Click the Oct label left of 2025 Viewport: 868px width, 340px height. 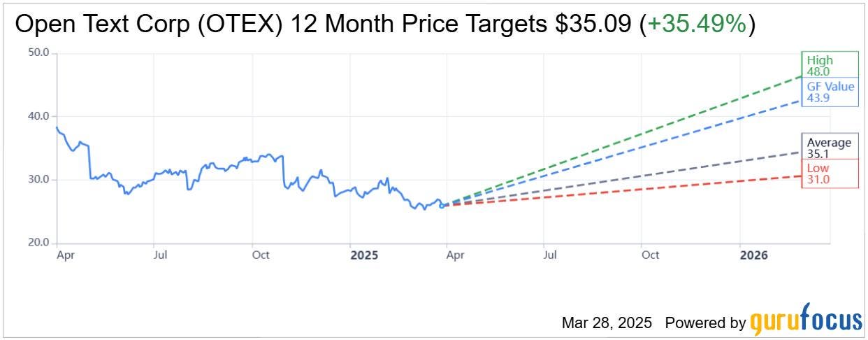click(261, 255)
